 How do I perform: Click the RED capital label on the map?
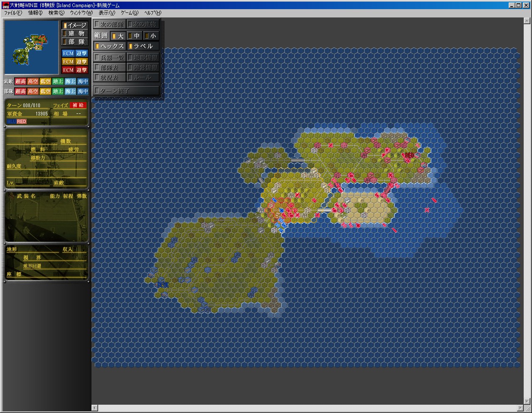coord(409,155)
